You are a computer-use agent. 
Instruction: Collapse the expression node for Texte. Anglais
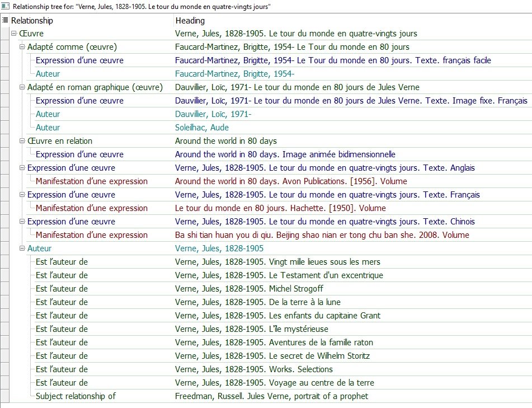(x=22, y=168)
